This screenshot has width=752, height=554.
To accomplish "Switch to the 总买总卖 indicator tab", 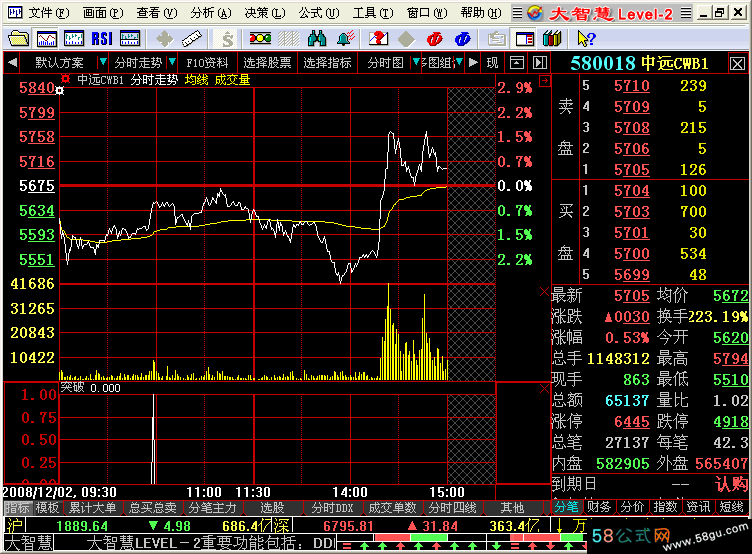I will point(153,507).
